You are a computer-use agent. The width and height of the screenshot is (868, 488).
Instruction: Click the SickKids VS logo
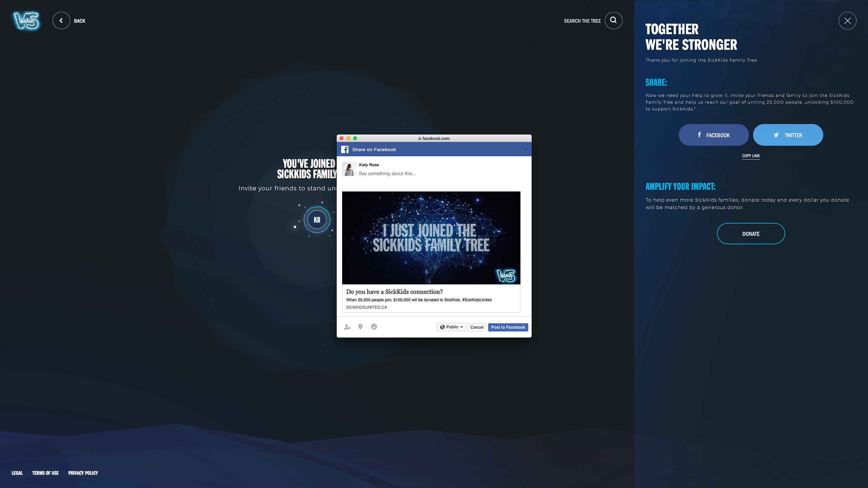[26, 21]
